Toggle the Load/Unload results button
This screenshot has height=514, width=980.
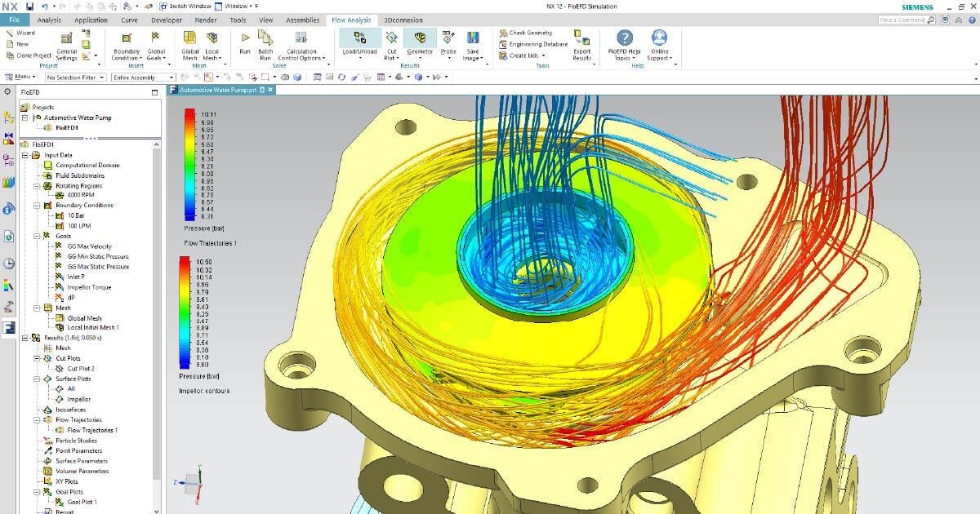(x=359, y=38)
